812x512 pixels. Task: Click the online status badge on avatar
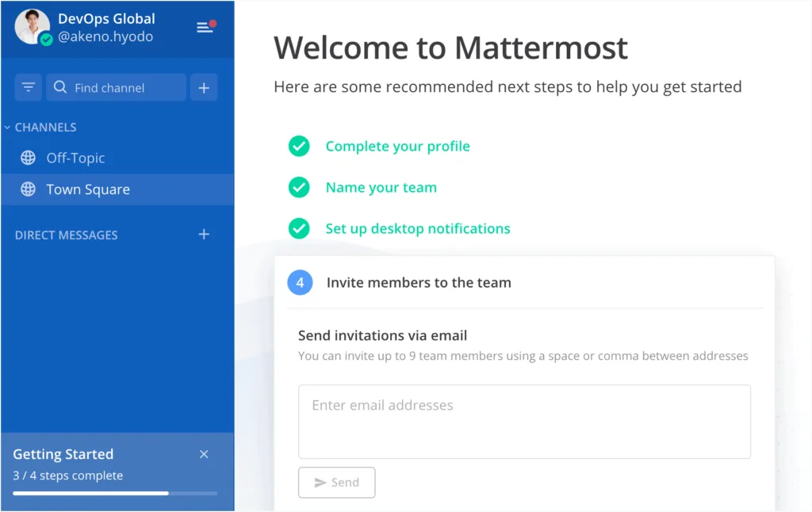[x=47, y=40]
